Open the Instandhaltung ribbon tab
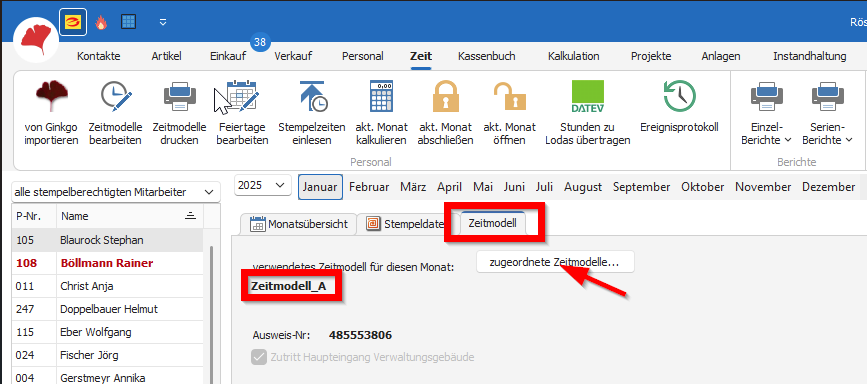 (x=809, y=56)
